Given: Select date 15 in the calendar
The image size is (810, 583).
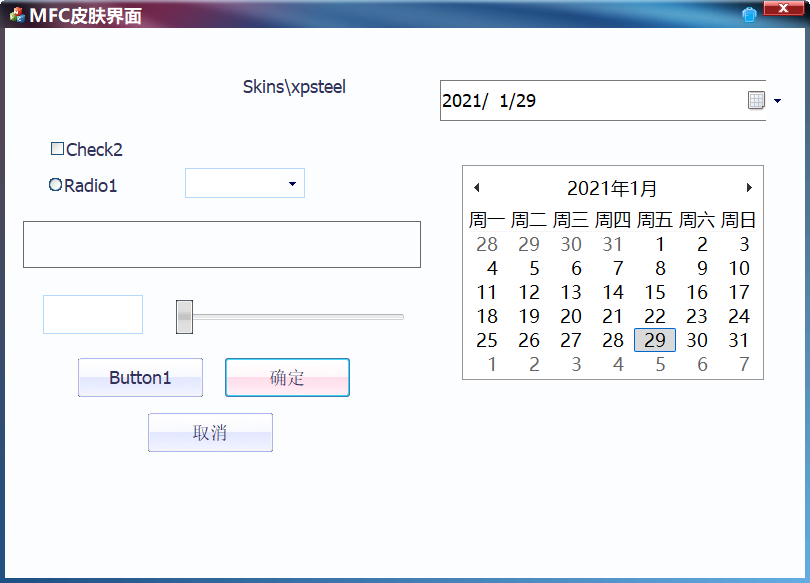Looking at the screenshot, I should point(655,292).
